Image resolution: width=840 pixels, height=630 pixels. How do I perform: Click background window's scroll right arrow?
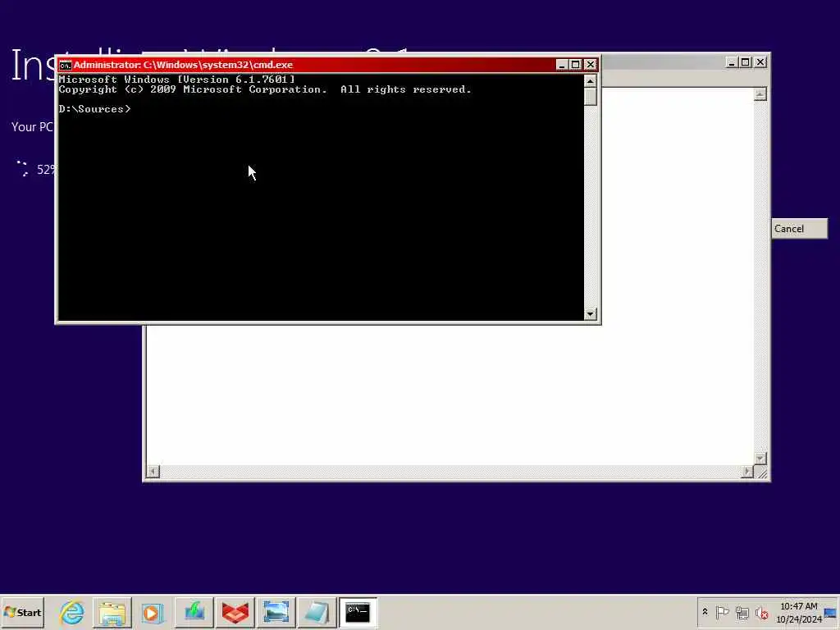click(746, 472)
